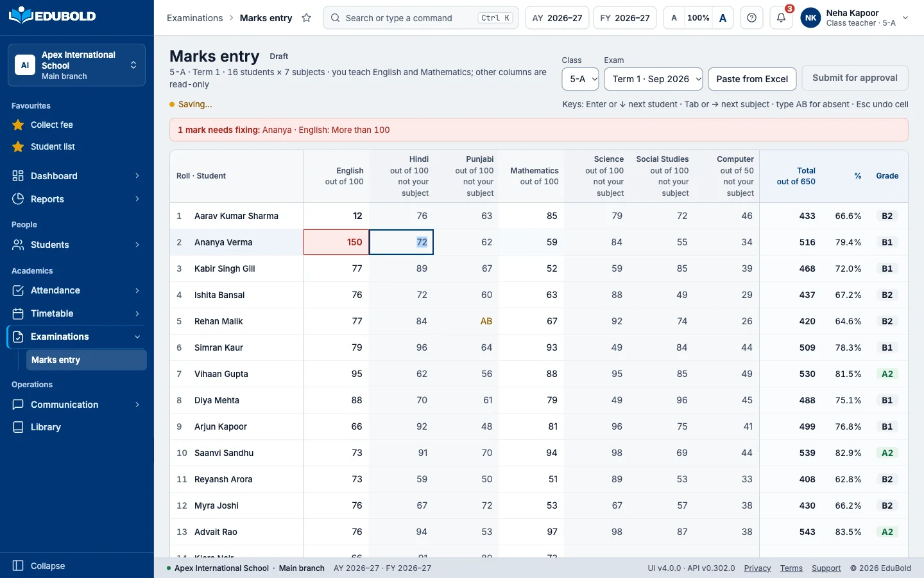This screenshot has height=578, width=924.
Task: Click the Communication chat icon
Action: (18, 405)
